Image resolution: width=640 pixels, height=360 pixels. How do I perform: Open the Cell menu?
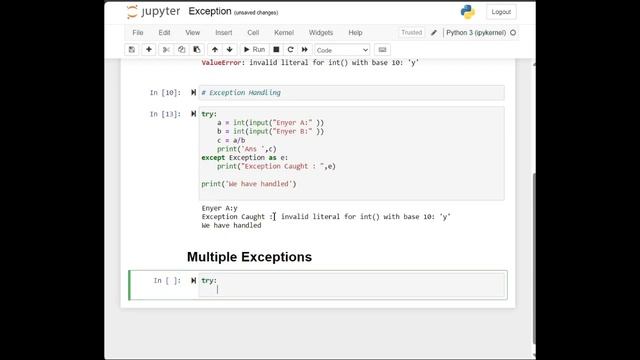point(253,33)
